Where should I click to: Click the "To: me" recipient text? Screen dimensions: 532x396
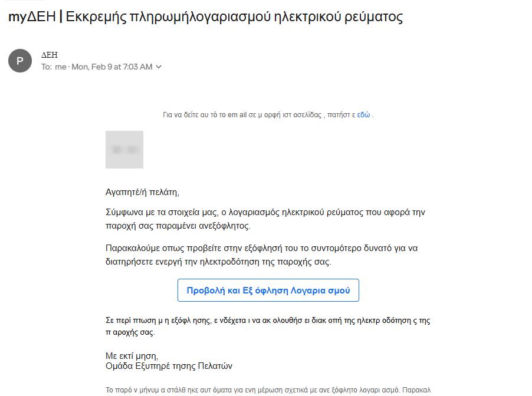click(54, 67)
